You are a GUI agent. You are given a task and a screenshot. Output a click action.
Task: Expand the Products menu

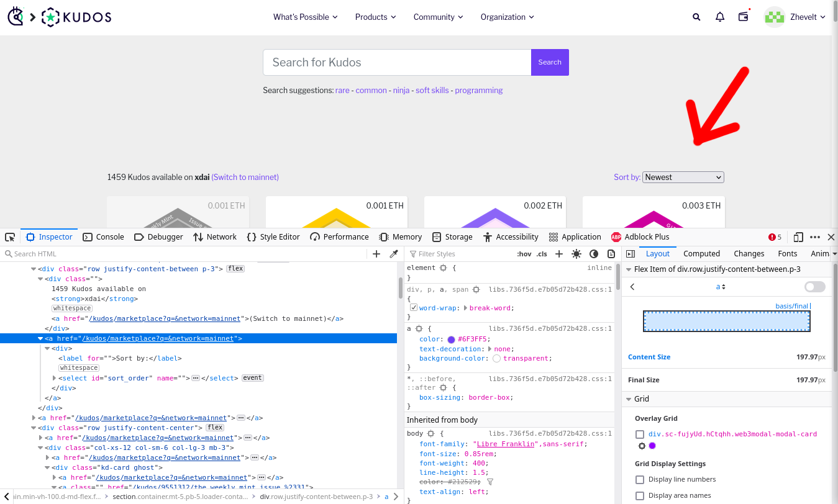pyautogui.click(x=376, y=17)
